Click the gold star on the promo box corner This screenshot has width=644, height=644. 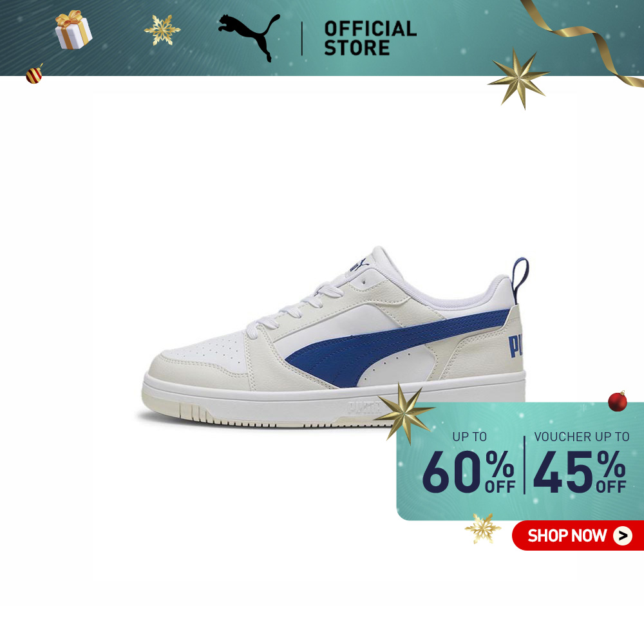tap(404, 413)
